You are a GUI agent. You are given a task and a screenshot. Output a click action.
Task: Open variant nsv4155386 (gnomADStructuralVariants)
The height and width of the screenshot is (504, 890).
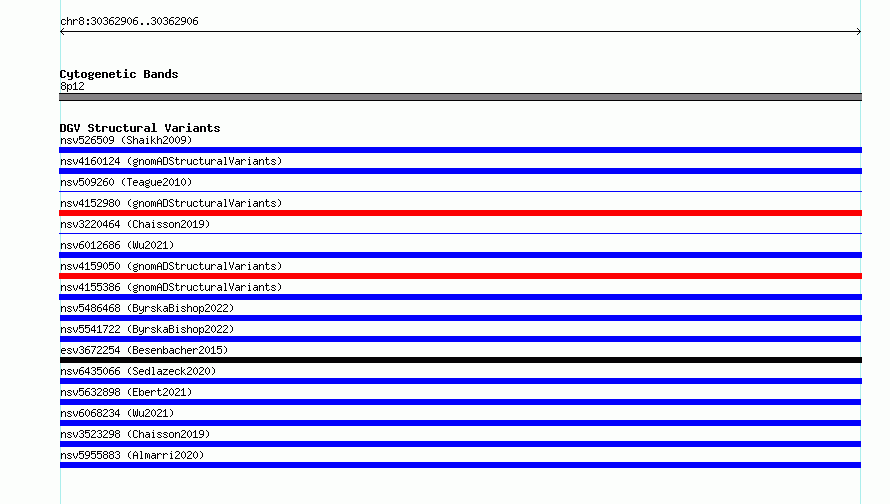pyautogui.click(x=171, y=287)
